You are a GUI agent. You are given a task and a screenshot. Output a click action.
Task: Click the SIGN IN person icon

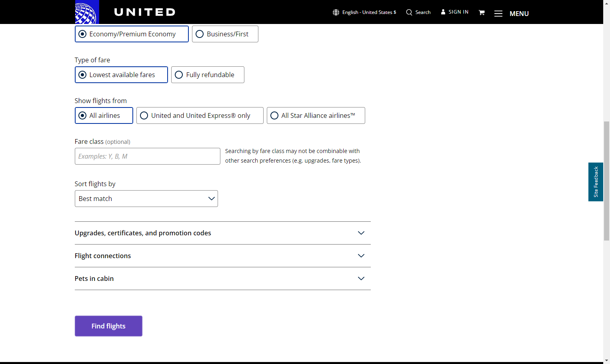pos(443,12)
